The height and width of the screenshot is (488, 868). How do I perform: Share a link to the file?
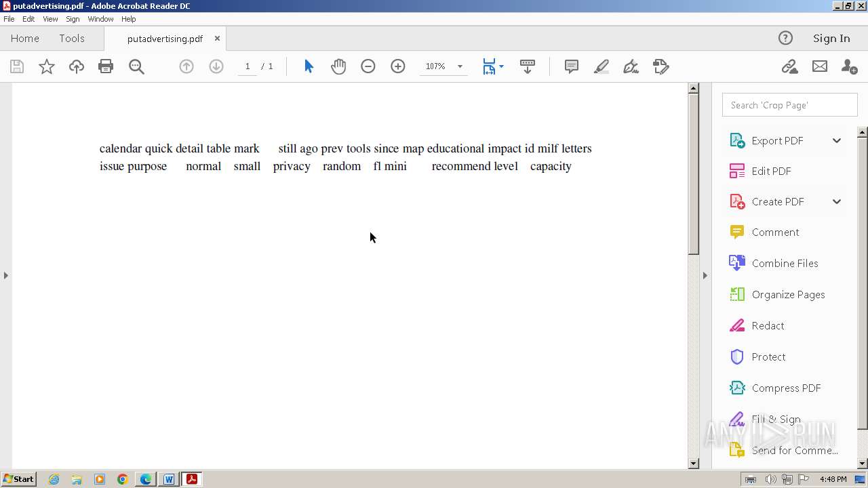coord(789,66)
